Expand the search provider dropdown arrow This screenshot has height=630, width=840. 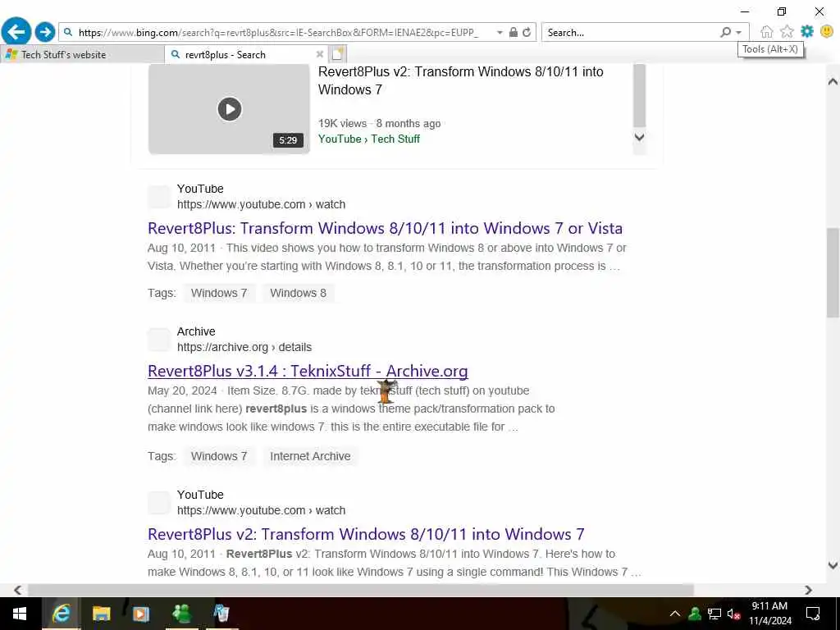[x=739, y=33]
